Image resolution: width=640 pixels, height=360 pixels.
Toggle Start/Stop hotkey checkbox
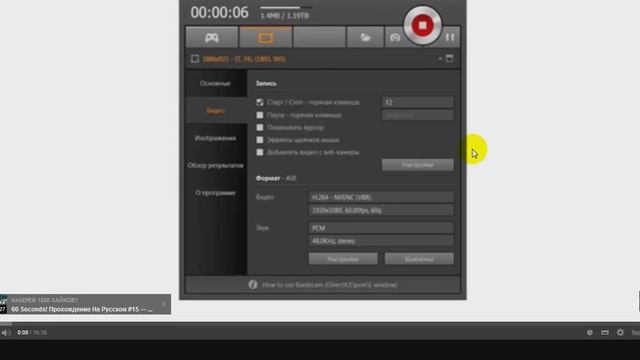[260, 102]
